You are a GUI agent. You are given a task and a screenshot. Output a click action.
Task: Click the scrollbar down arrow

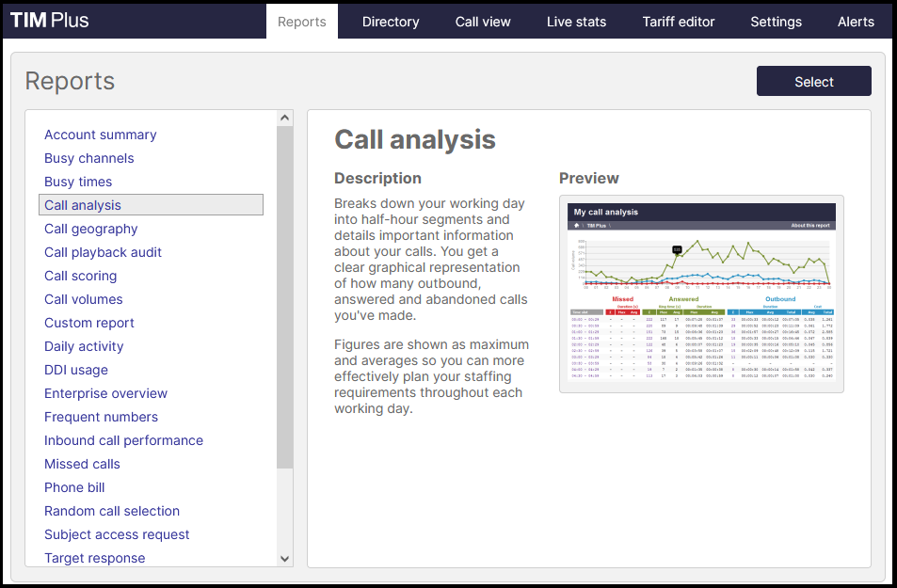click(284, 558)
